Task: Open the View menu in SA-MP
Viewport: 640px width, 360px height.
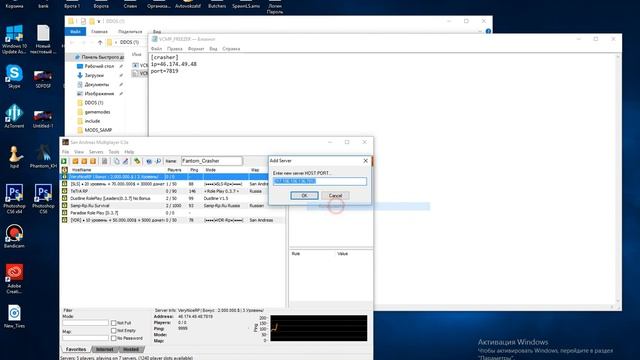Action: coord(79,152)
